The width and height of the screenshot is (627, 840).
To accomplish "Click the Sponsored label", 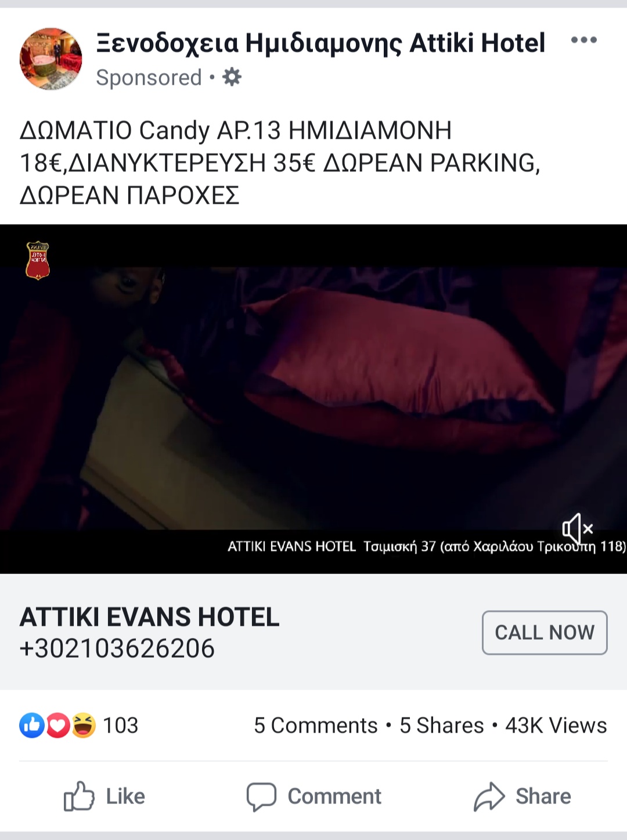I will pyautogui.click(x=149, y=77).
